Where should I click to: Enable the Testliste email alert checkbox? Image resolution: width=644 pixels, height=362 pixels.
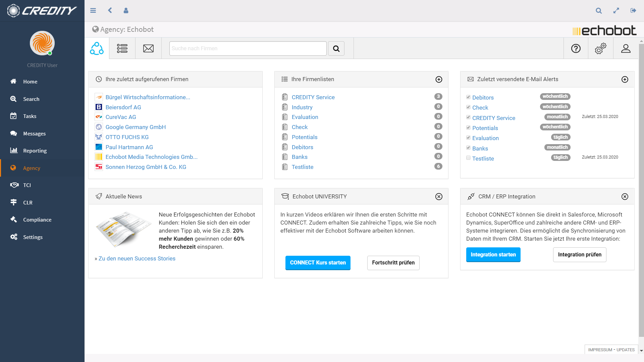pyautogui.click(x=468, y=158)
